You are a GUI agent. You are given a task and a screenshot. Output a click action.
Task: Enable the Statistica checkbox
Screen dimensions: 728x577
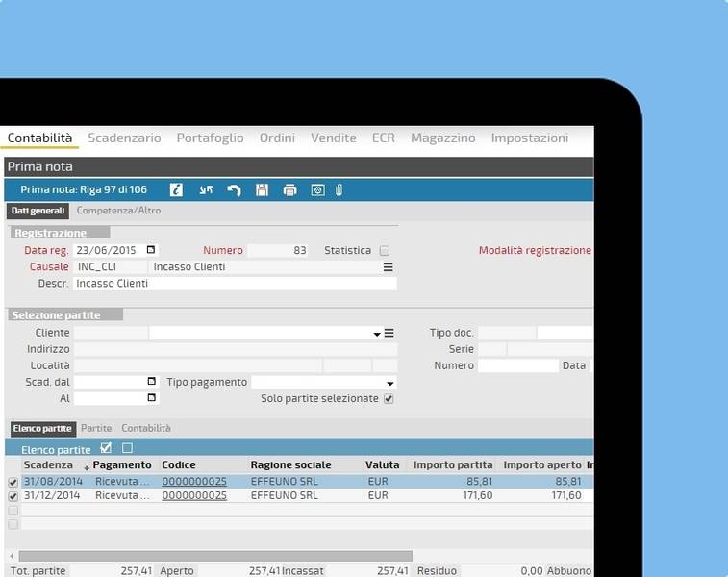[385, 251]
